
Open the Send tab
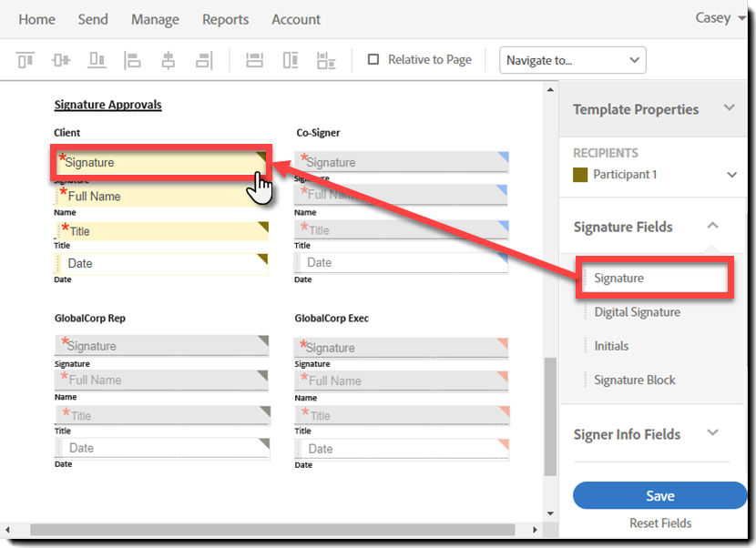[93, 19]
